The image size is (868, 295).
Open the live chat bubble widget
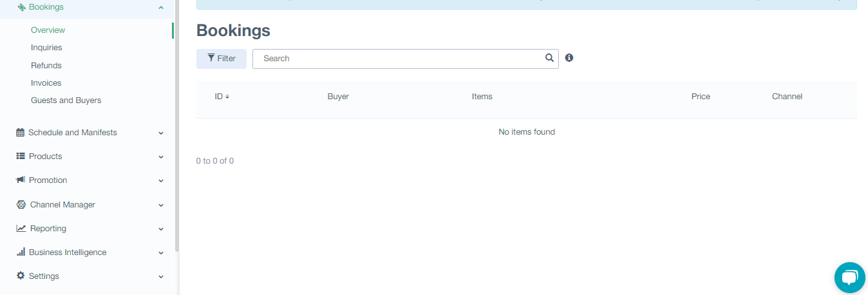[849, 278]
